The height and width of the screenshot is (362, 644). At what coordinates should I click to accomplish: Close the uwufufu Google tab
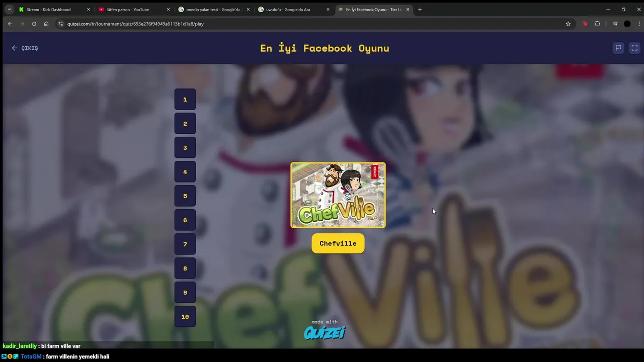click(328, 10)
